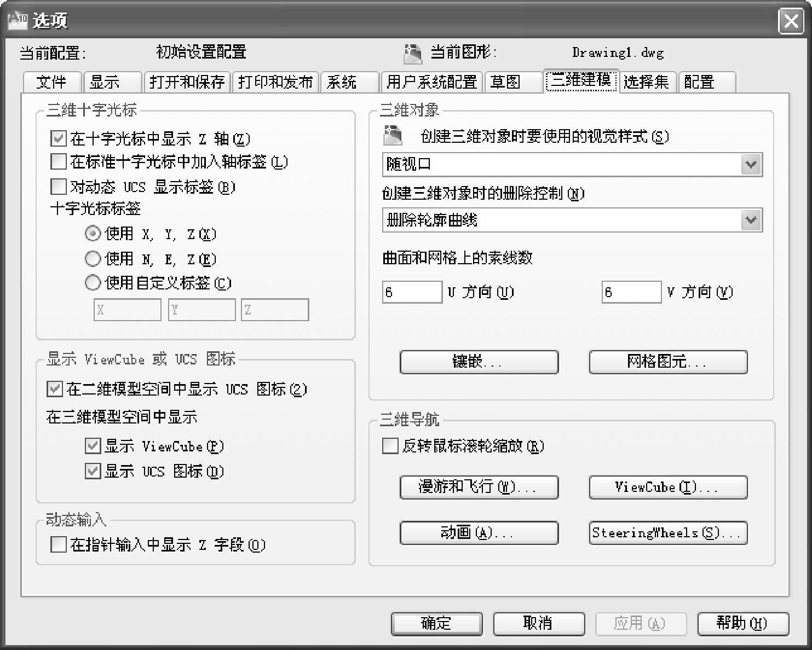
Task: Open the 动画 settings button
Action: coord(479,532)
